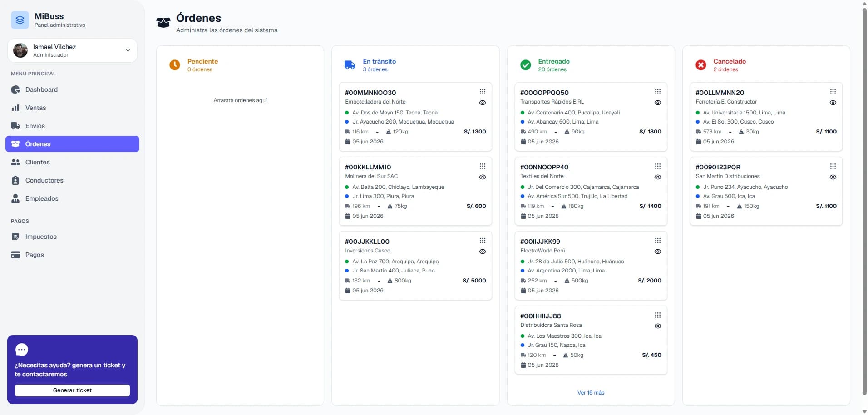
Task: Grab drag handle on order #00HHIIJJ88
Action: 658,315
